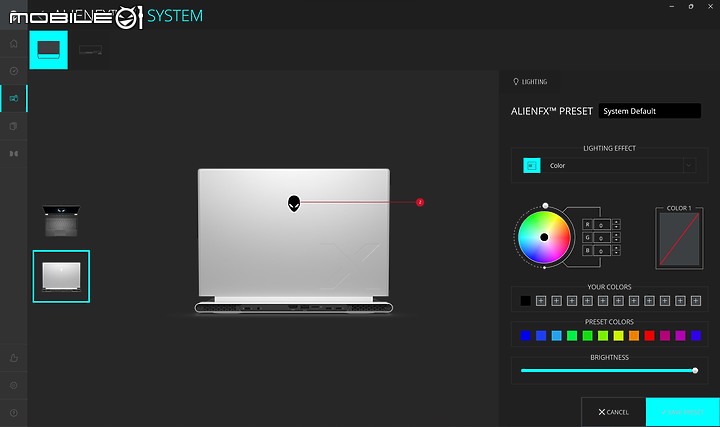
Task: Select the closed-lid rear view thumbnail
Action: [62, 276]
